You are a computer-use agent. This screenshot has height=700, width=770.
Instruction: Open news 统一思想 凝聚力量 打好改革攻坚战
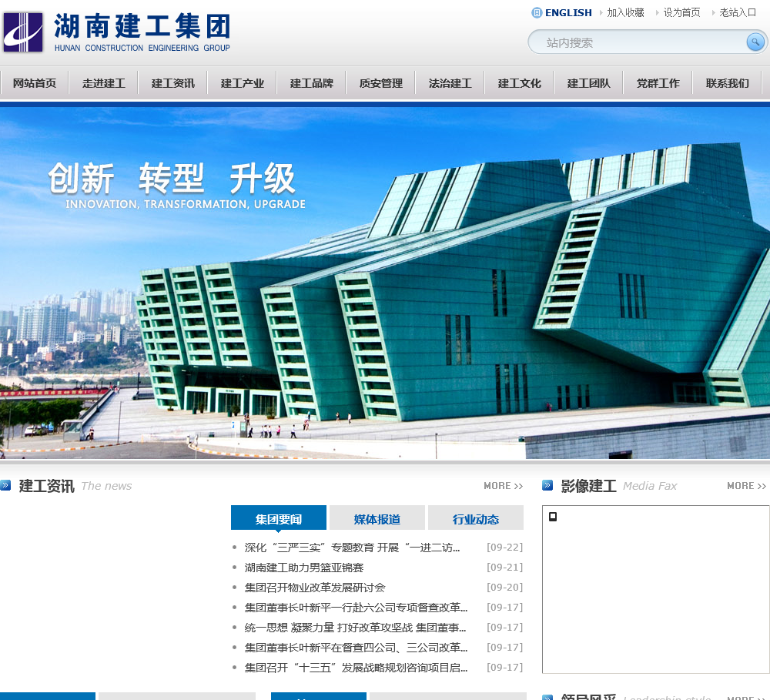(x=356, y=628)
